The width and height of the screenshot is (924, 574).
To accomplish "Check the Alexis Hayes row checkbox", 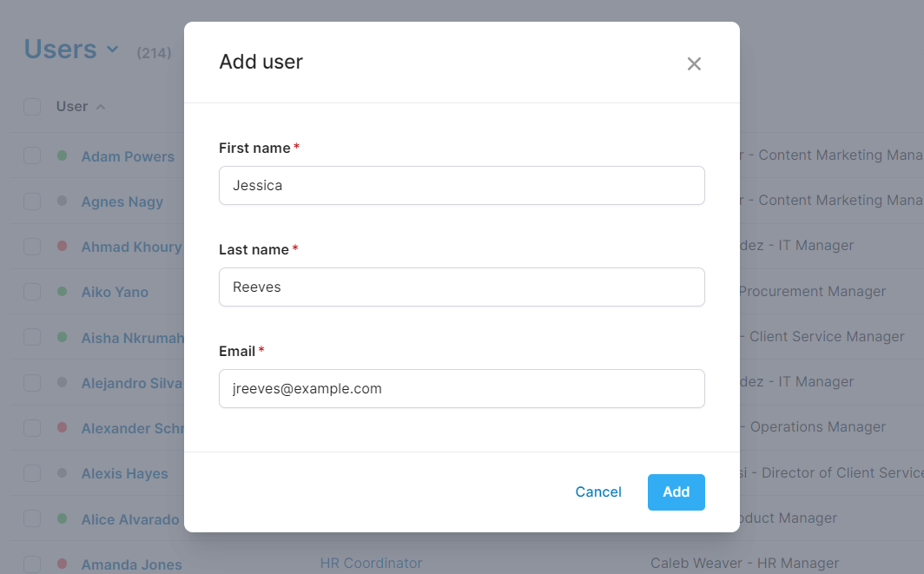I will point(32,473).
